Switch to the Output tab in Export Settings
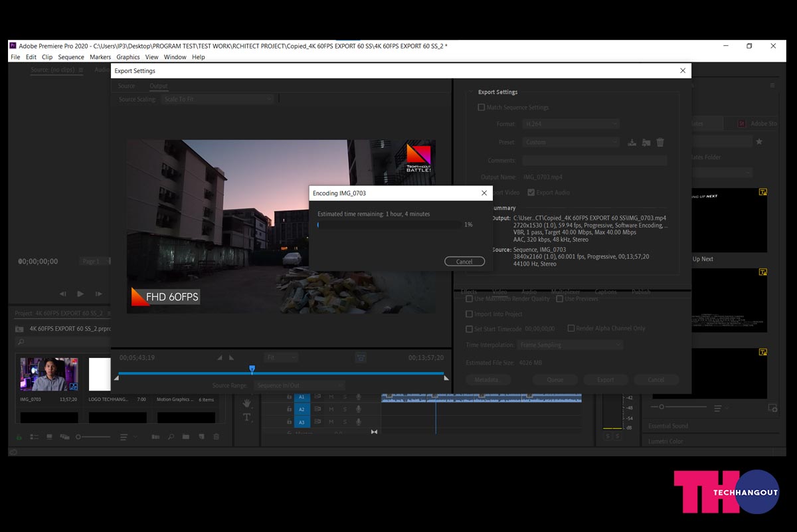The width and height of the screenshot is (797, 532). click(x=159, y=86)
